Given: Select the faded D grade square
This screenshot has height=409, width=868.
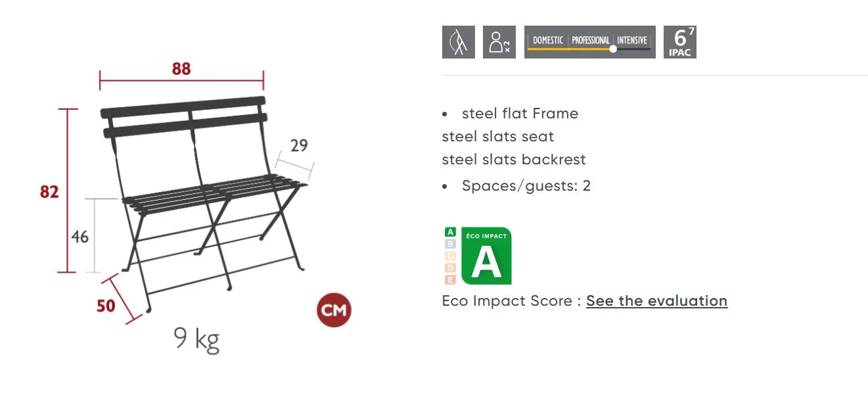Looking at the screenshot, I should (x=450, y=268).
